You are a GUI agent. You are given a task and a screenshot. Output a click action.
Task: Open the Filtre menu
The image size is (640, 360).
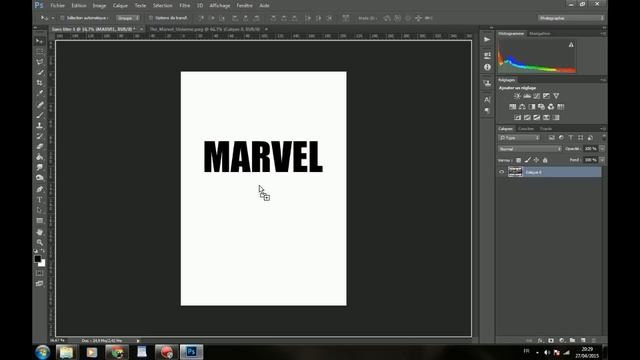pyautogui.click(x=184, y=6)
